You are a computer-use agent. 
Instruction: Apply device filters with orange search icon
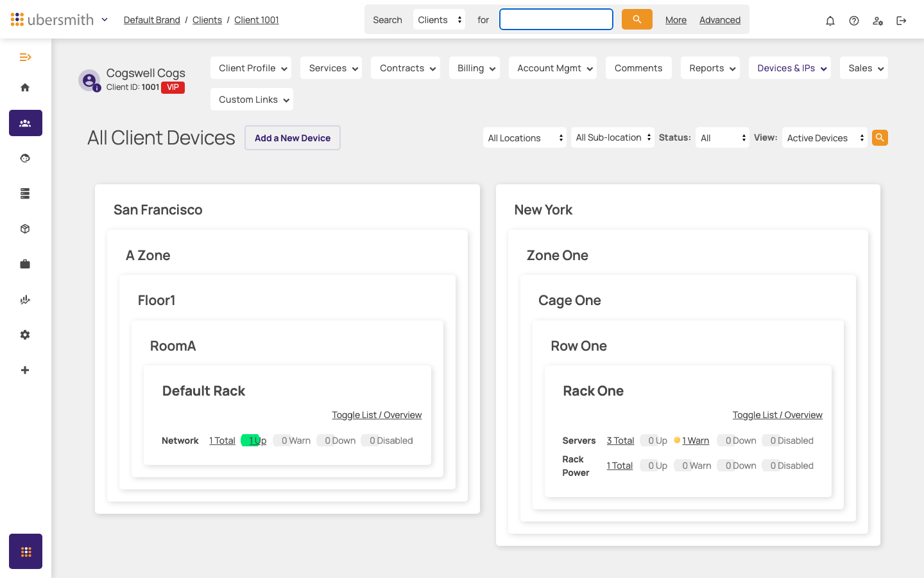click(880, 137)
